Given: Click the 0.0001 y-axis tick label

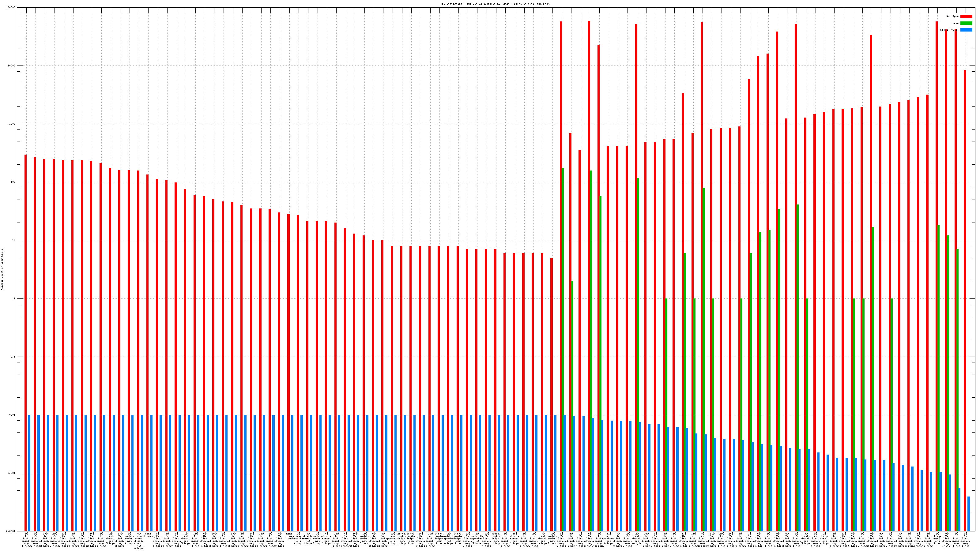Looking at the screenshot, I should (x=11, y=531).
